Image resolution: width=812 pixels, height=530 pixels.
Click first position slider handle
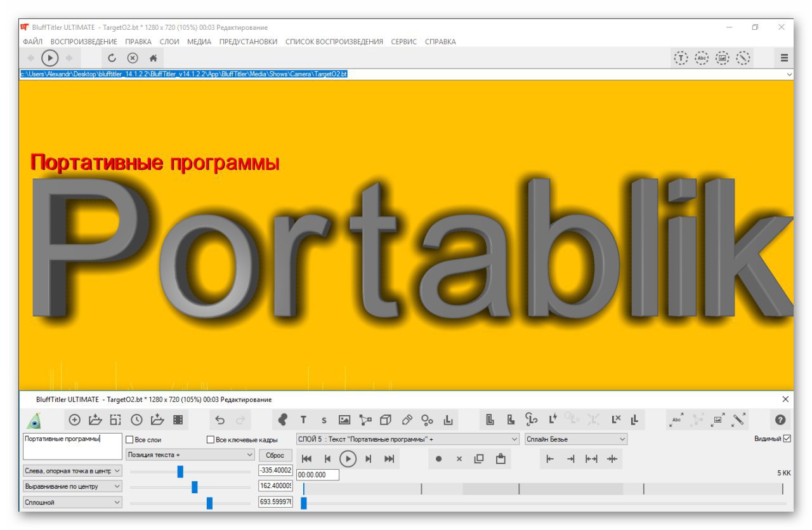pyautogui.click(x=180, y=471)
